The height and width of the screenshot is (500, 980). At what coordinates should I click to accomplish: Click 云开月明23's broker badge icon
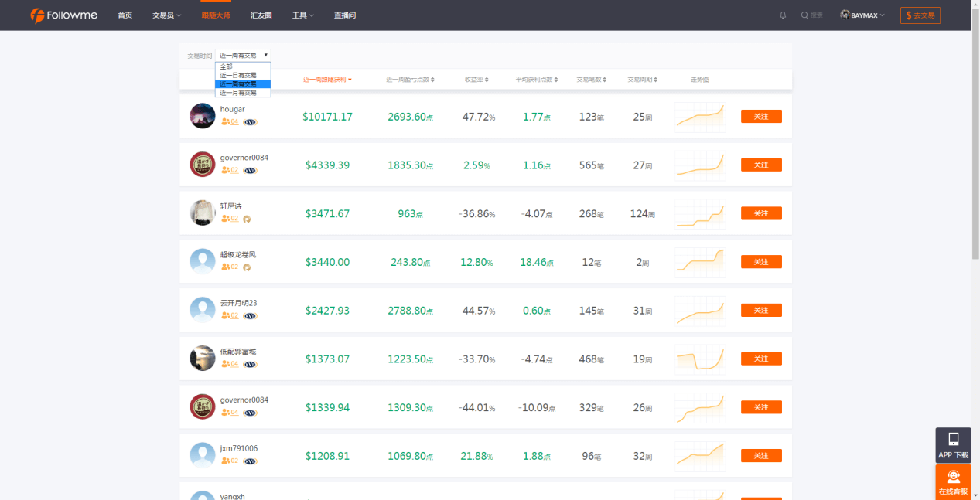tap(250, 316)
